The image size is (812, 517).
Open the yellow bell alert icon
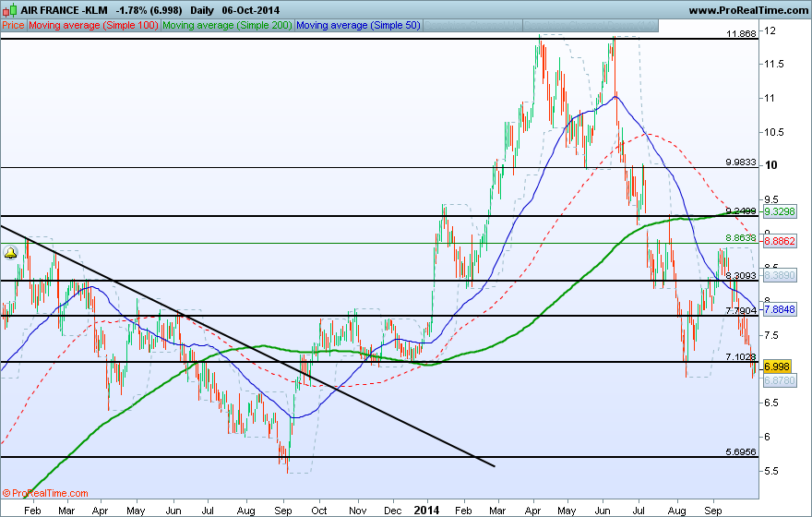coord(10,253)
